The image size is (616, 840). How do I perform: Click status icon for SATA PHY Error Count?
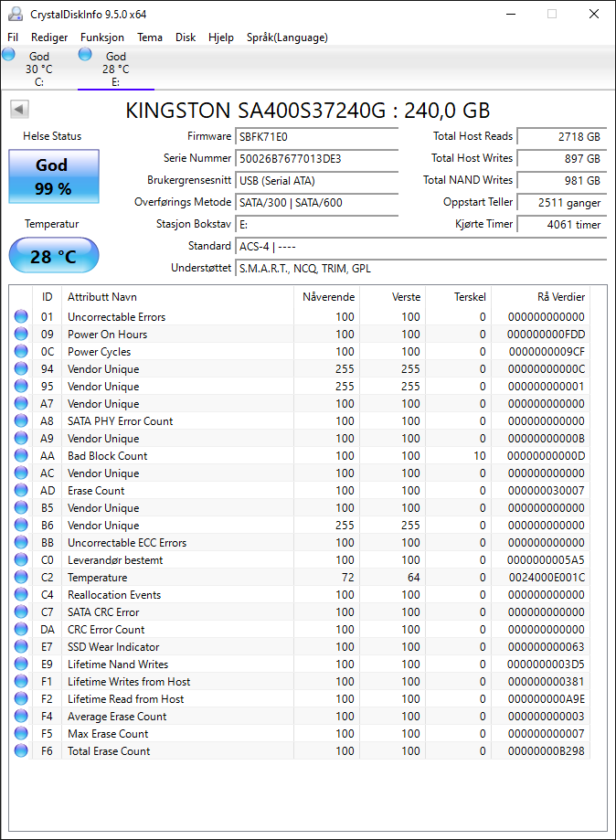[21, 420]
